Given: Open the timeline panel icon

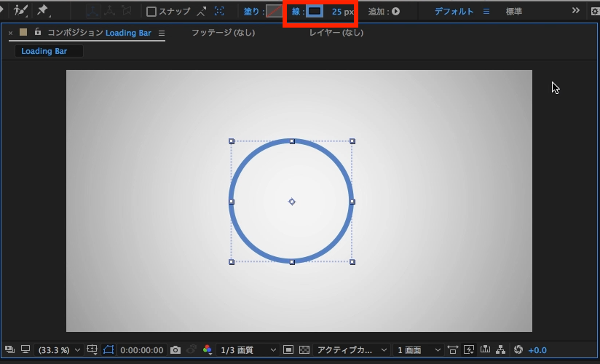Looking at the screenshot, I should pos(485,349).
